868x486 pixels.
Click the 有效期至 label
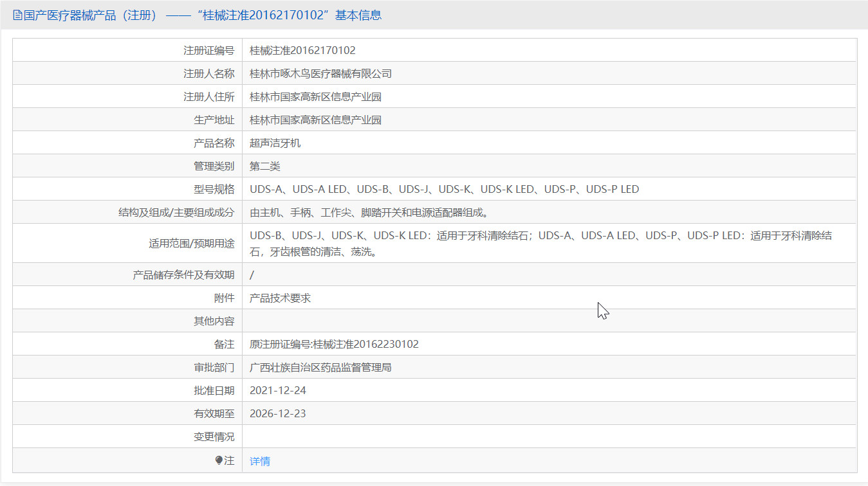[214, 413]
